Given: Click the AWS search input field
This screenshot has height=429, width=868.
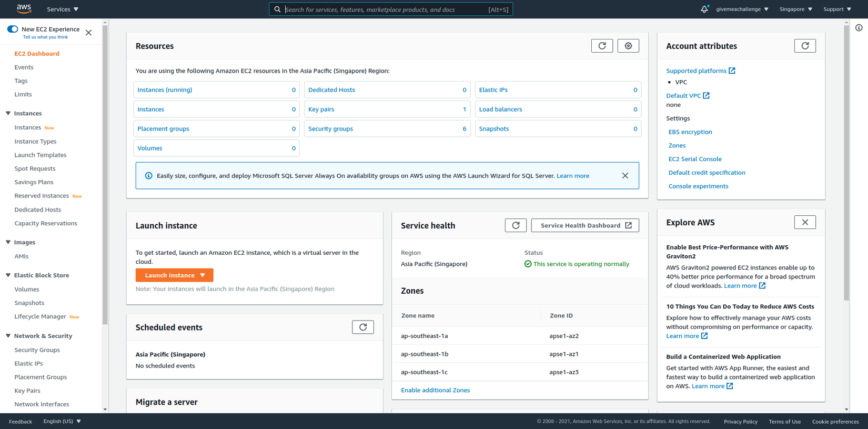Looking at the screenshot, I should 391,9.
